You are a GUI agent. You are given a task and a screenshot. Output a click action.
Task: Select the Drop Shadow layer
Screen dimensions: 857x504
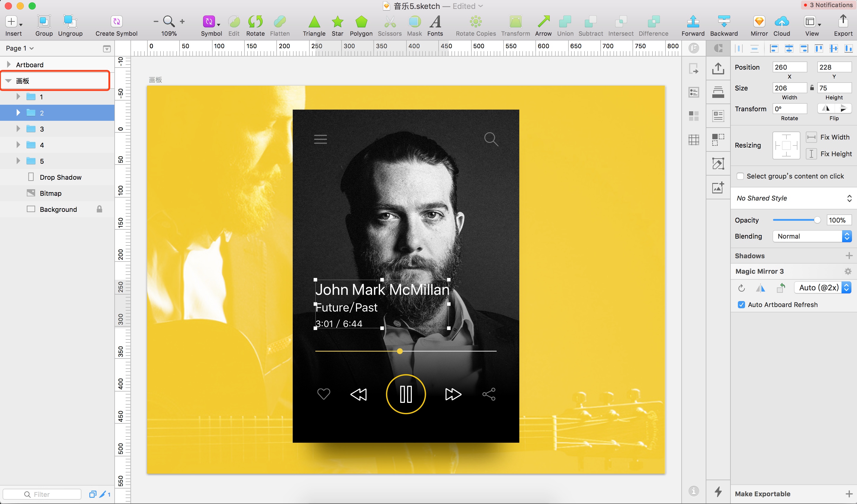(x=57, y=177)
